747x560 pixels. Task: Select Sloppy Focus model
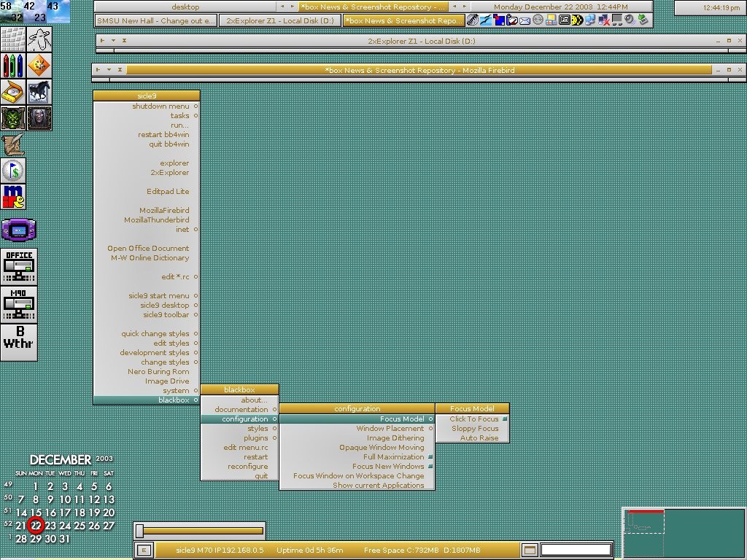[473, 429]
